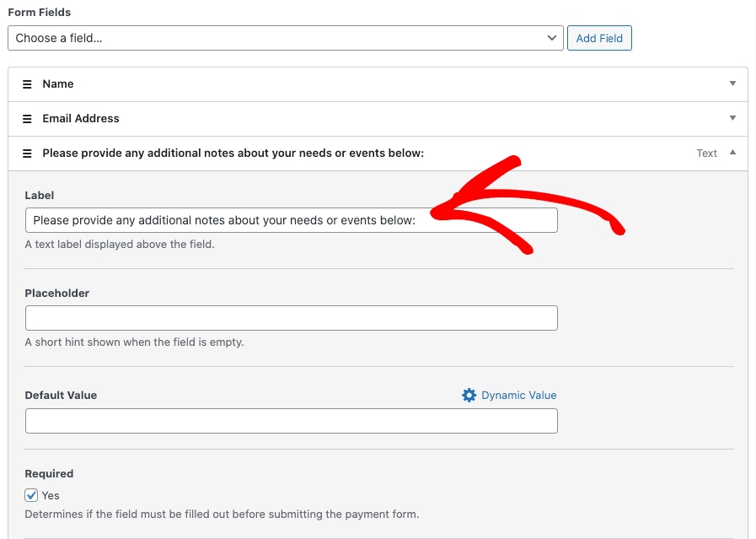Image resolution: width=756 pixels, height=539 pixels.
Task: Click the chevron in the field selector
Action: pos(552,38)
